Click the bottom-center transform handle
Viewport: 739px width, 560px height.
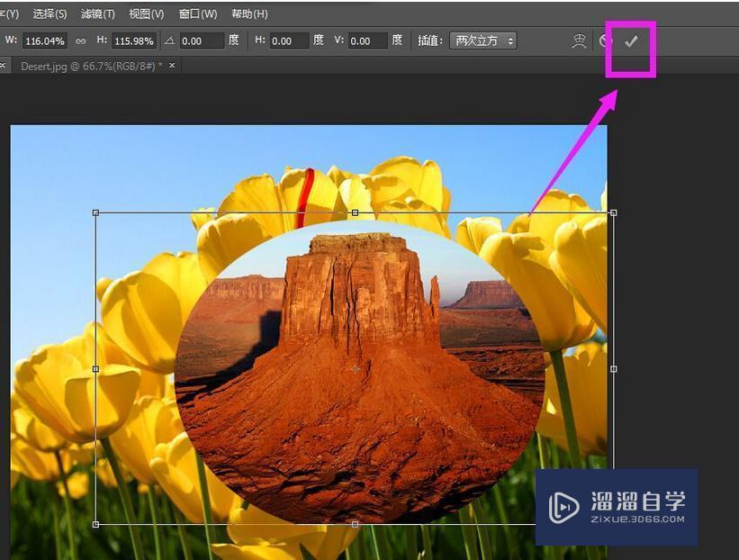click(x=355, y=524)
